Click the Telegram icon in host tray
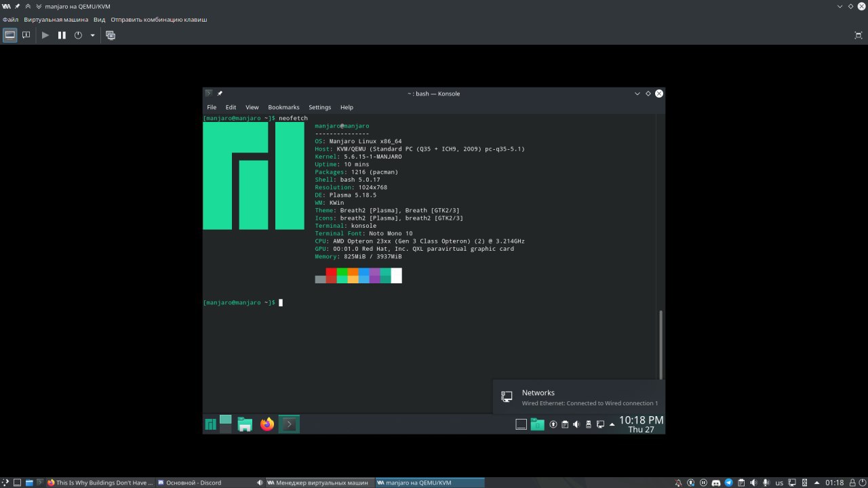This screenshot has width=868, height=488. (729, 483)
